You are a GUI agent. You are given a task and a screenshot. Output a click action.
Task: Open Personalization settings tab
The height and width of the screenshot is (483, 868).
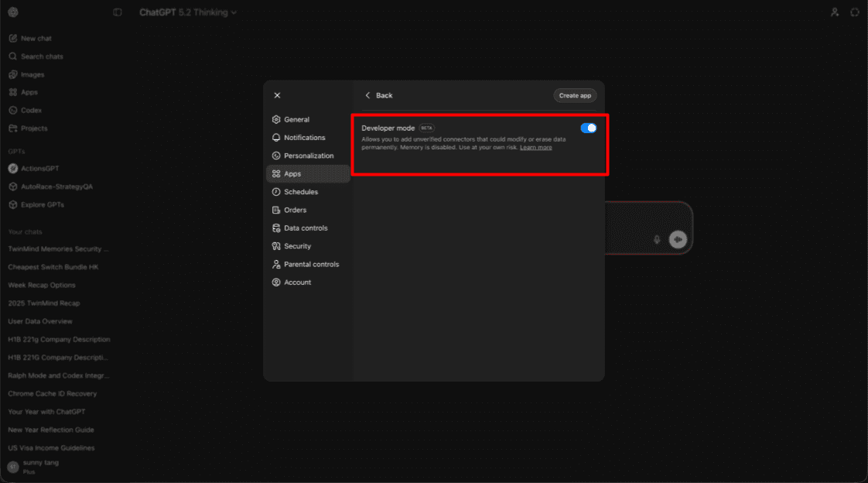[309, 156]
